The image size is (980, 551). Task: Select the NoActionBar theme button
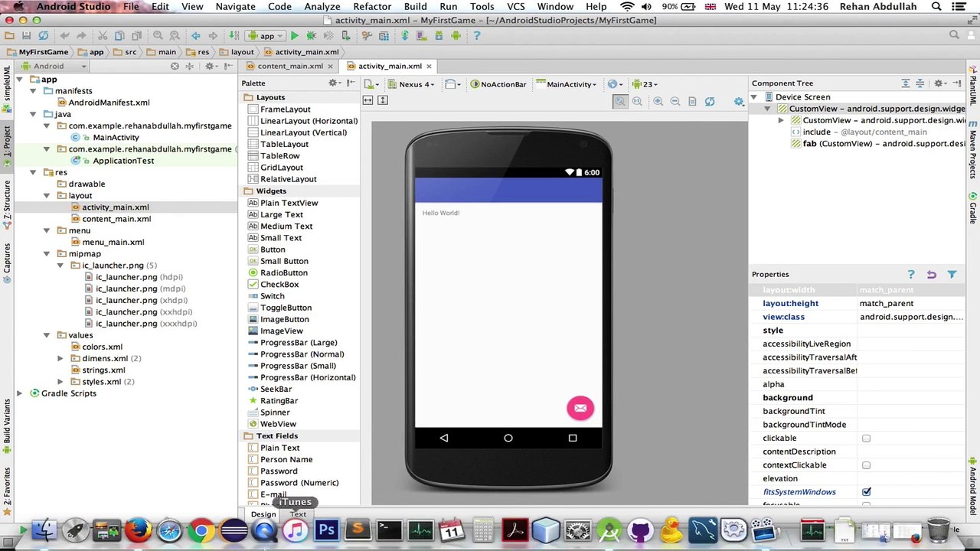point(498,84)
